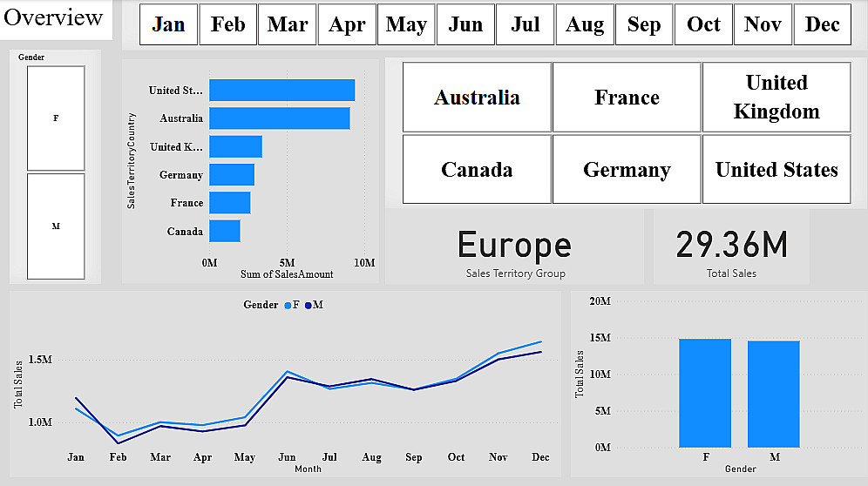Select the France country tile
The height and width of the screenshot is (486, 868).
coord(627,98)
